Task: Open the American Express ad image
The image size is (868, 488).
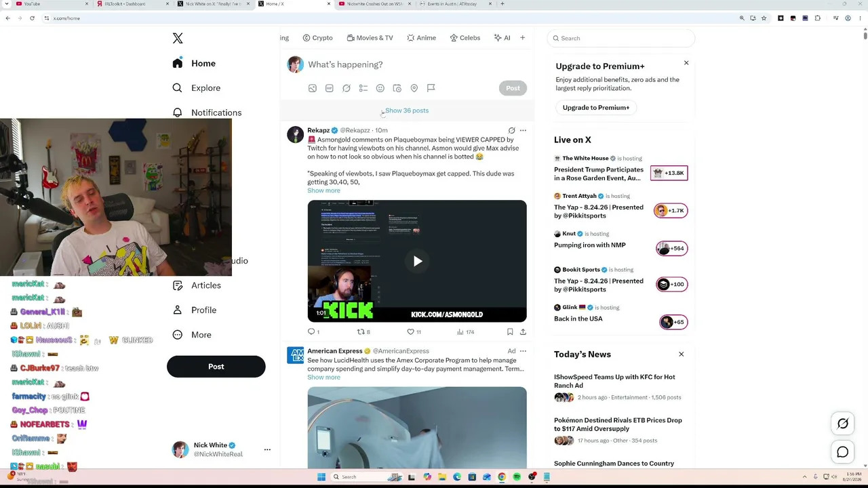Action: click(x=417, y=427)
